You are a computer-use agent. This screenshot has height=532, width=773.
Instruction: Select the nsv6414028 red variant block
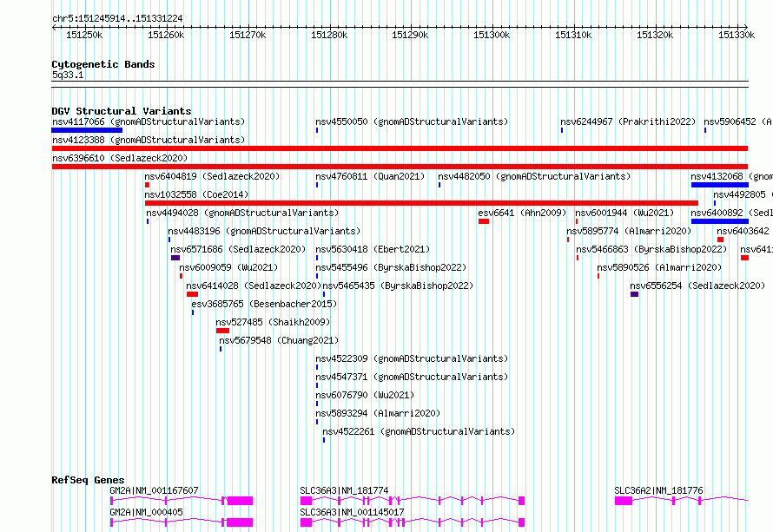click(x=192, y=294)
